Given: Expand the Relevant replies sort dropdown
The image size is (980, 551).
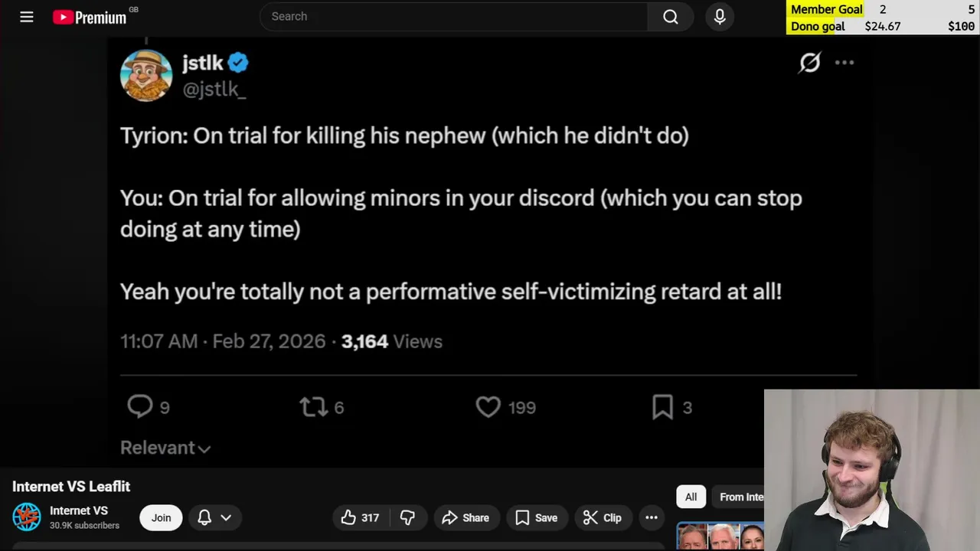Looking at the screenshot, I should (x=165, y=448).
